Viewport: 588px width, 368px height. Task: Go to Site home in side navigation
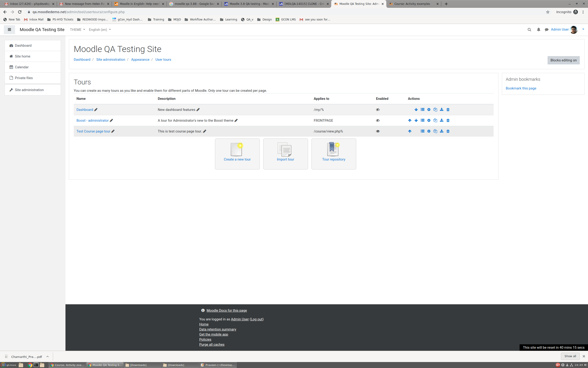(33, 56)
